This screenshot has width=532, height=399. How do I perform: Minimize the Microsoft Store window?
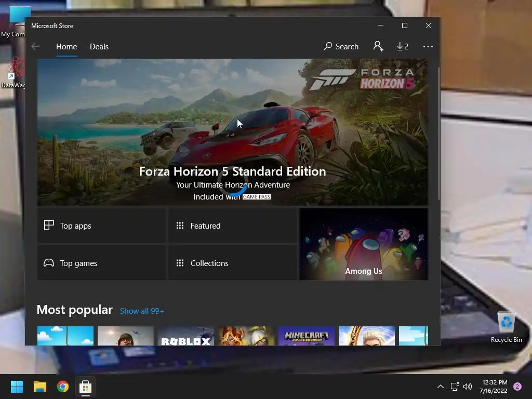pos(381,25)
